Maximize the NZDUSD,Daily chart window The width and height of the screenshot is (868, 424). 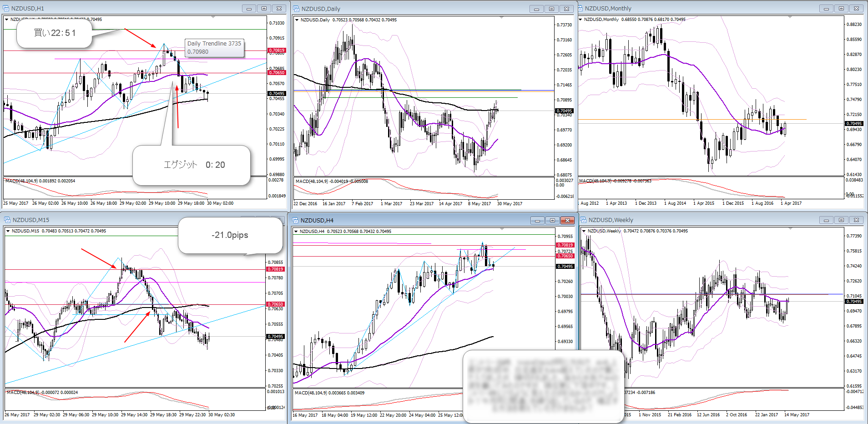551,9
